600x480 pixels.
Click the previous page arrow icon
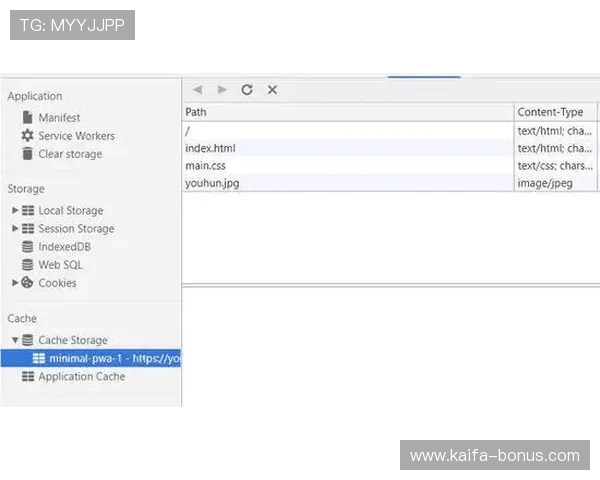[x=197, y=90]
